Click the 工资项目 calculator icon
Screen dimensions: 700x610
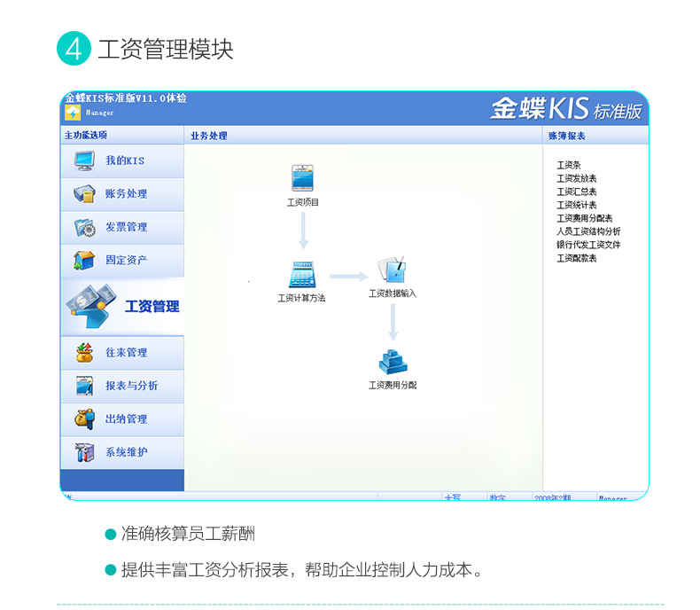click(x=303, y=178)
